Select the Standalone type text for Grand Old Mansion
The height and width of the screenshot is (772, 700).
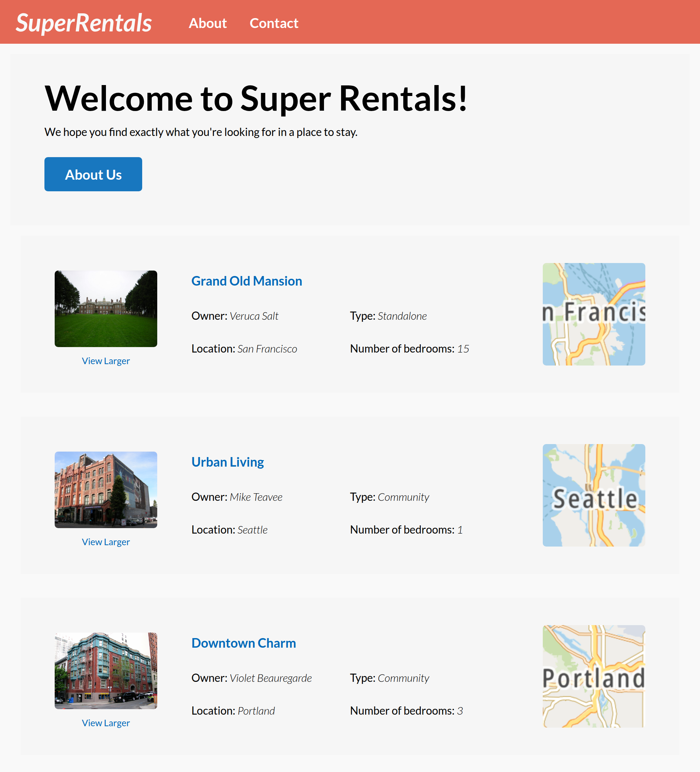(x=402, y=316)
